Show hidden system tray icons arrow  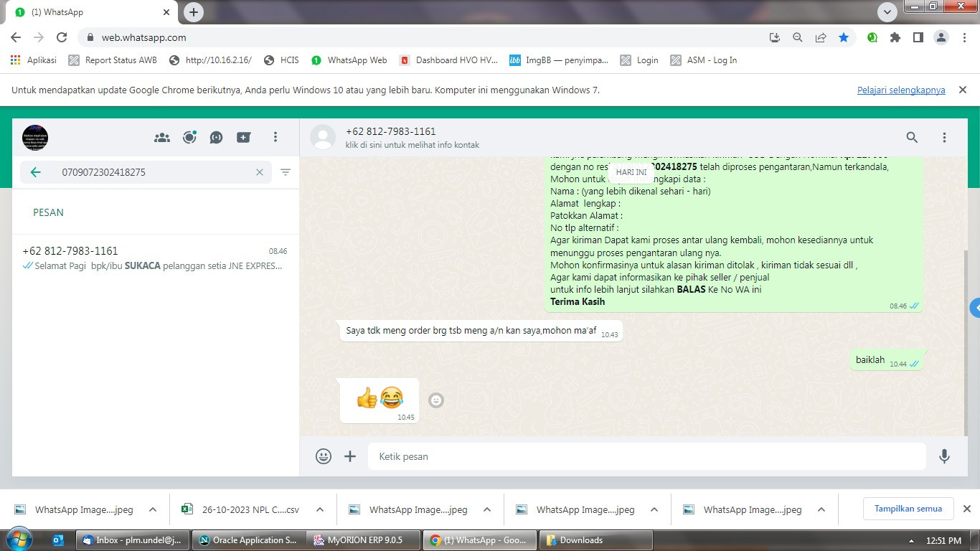pos(911,541)
